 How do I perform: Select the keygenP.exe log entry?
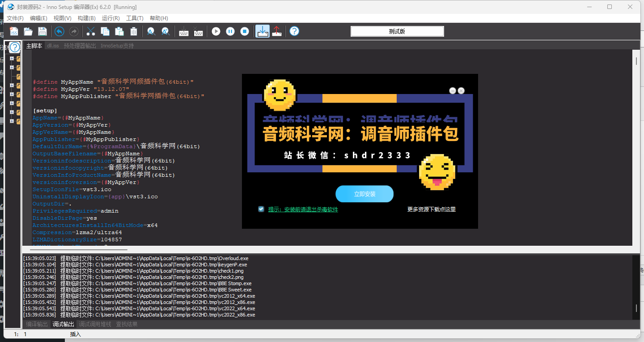(x=135, y=265)
